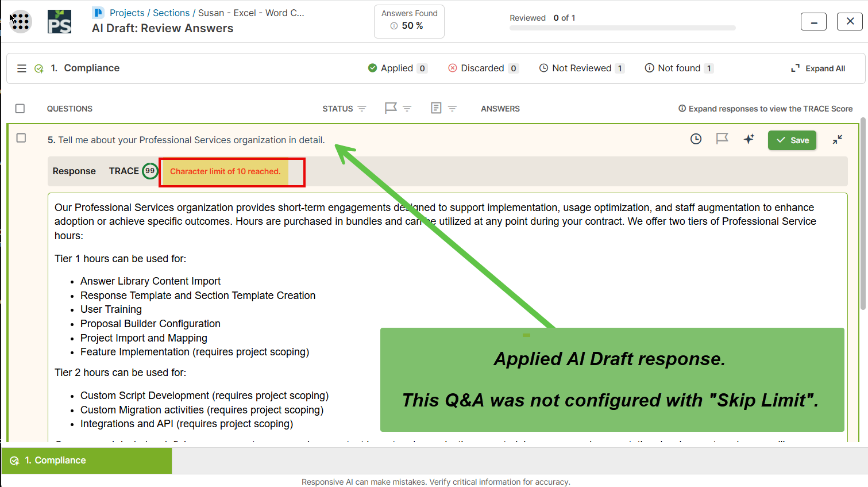Click the TRACE score 99 badge

click(x=150, y=171)
